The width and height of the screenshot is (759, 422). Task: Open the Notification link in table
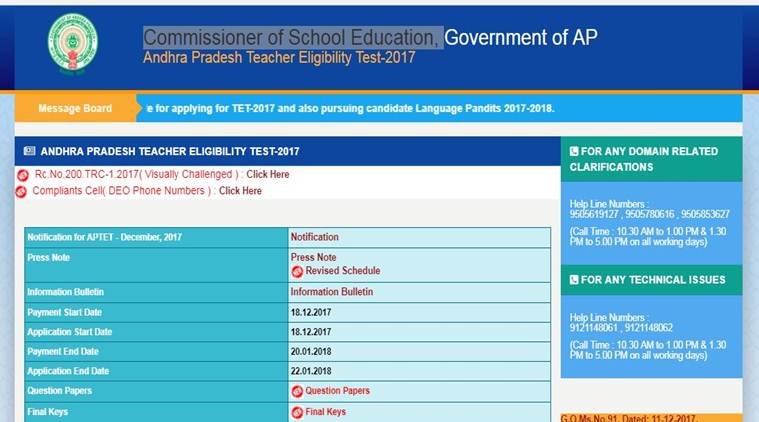314,237
